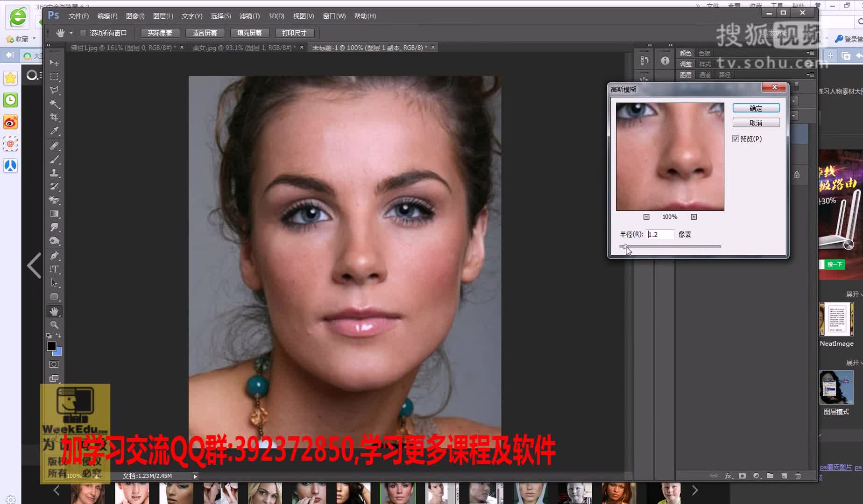Select the Pen tool
This screenshot has width=863, height=504.
[54, 256]
